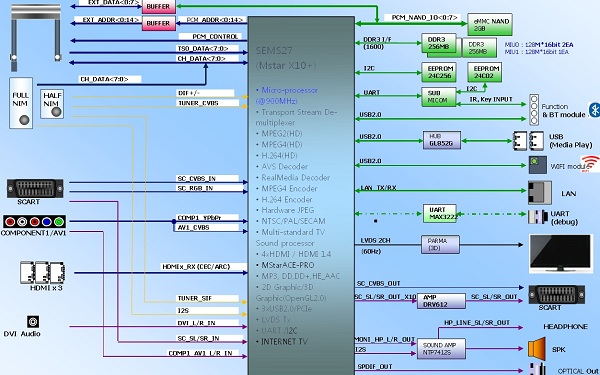Click the HUB GL852G block
This screenshot has width=600, height=375.
(442, 140)
